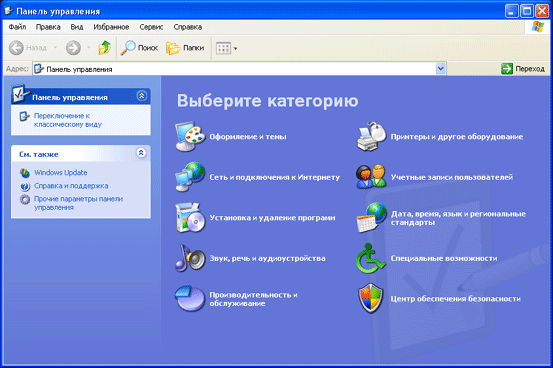Screen dimensions: 553x368
Task: Open the Printers and Other Hardware icon
Action: (x=371, y=137)
